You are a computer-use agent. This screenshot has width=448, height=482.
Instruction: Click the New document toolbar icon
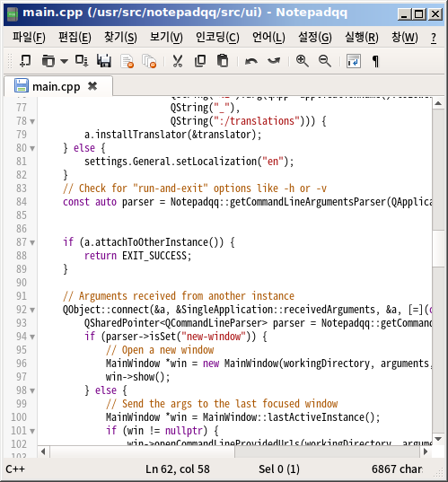pyautogui.click(x=25, y=60)
